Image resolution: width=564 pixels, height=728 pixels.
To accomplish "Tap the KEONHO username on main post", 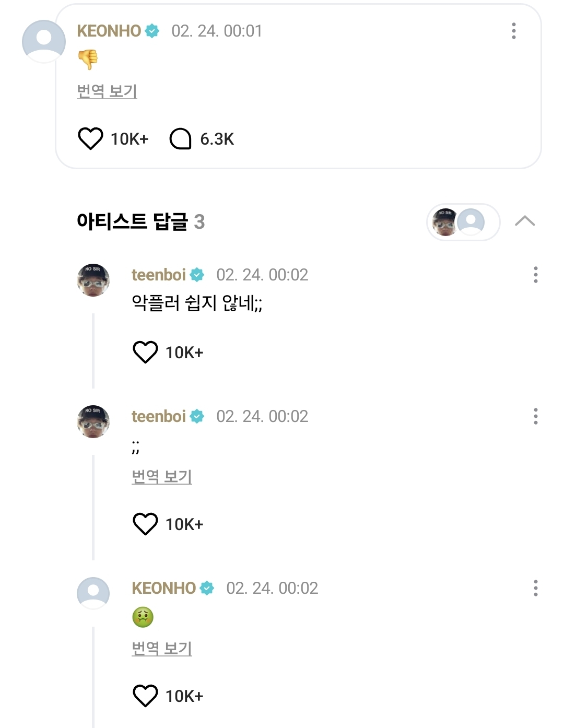I will (x=109, y=31).
